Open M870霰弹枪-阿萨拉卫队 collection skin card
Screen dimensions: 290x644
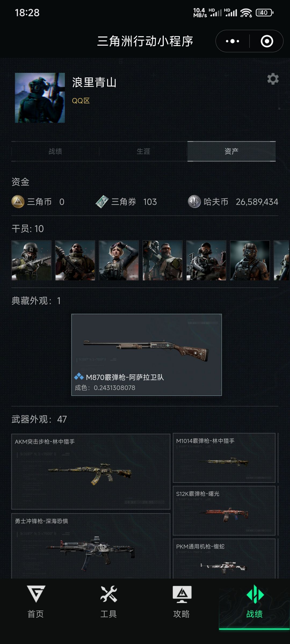coord(147,355)
